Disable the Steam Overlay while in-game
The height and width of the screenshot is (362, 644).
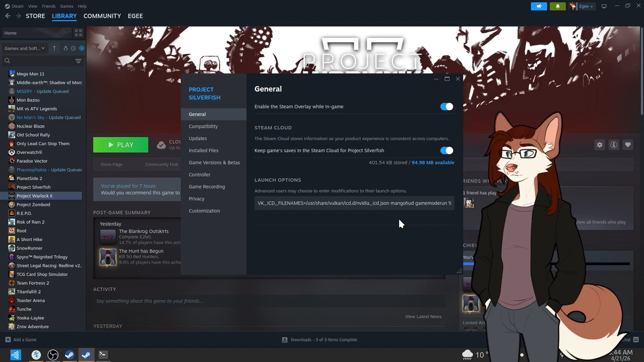click(x=446, y=107)
